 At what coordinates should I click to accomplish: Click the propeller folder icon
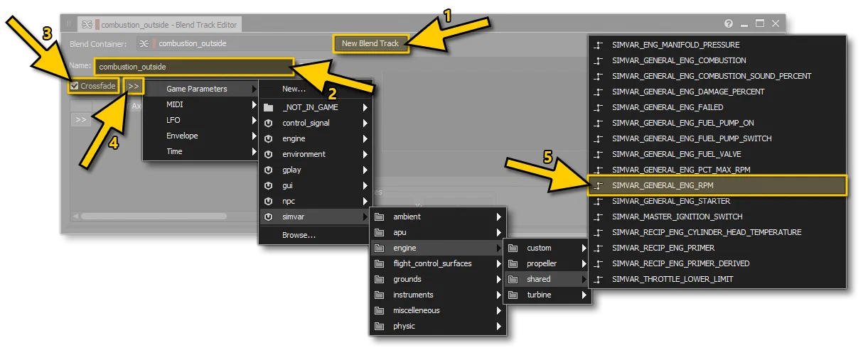point(513,263)
